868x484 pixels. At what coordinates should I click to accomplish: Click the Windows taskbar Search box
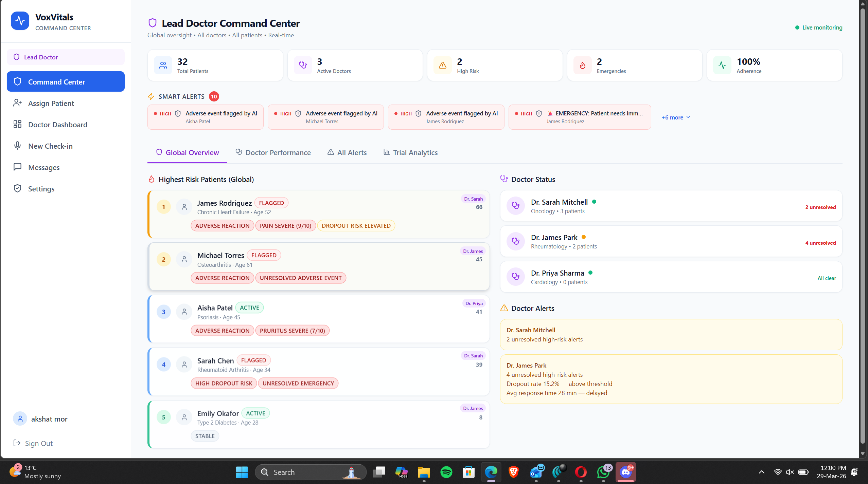tap(310, 472)
